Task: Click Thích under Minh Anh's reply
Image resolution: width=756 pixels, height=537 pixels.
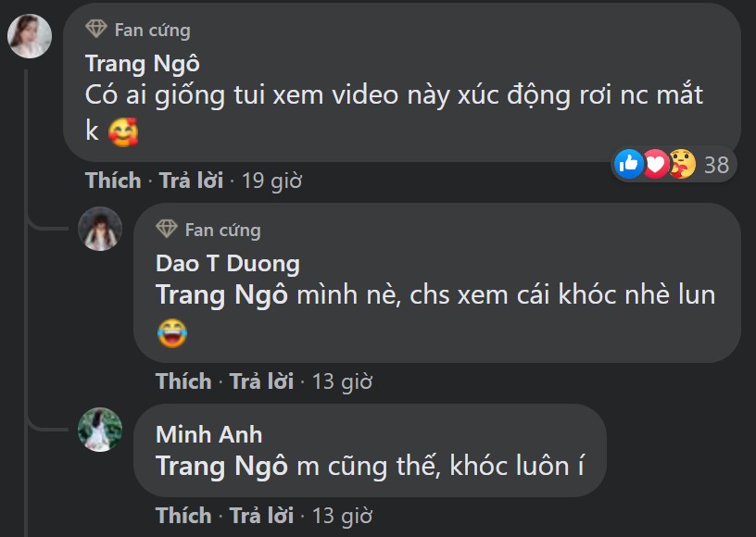Action: coord(183,515)
